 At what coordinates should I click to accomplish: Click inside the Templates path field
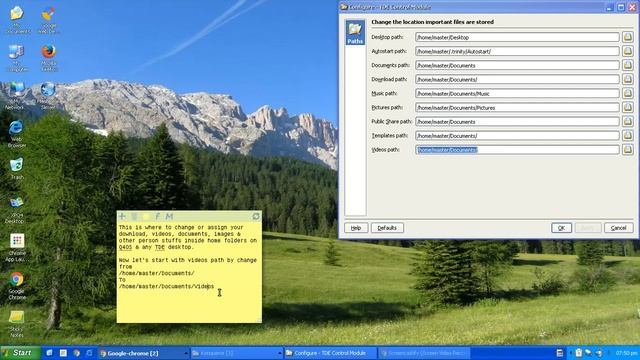click(x=518, y=136)
